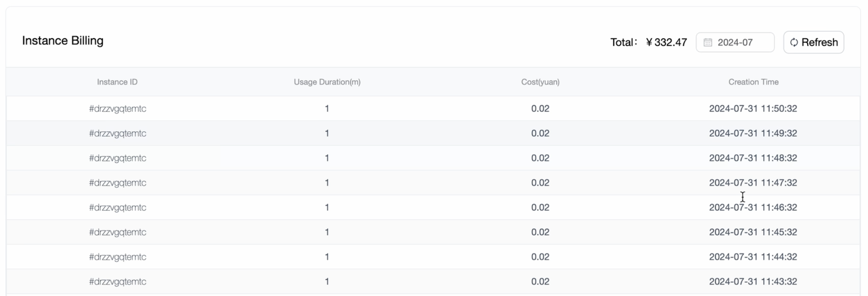
Task: Click the cost value in the 11:45:32 row
Action: [x=540, y=232]
